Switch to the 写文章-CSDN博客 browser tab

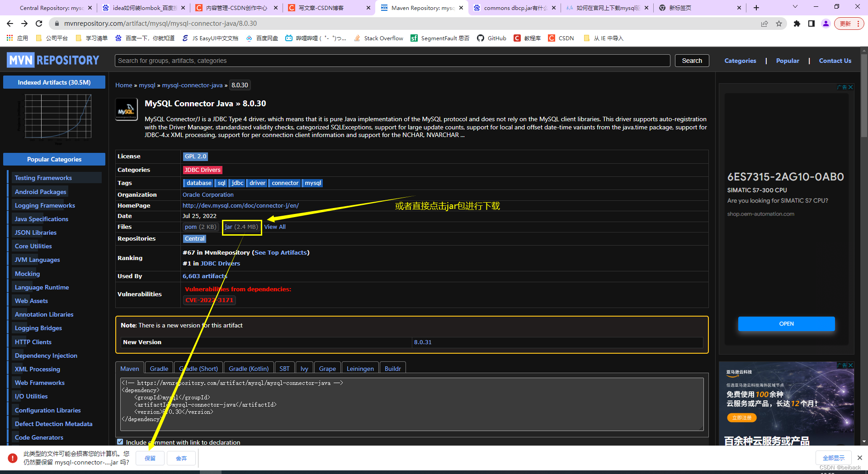click(x=328, y=8)
